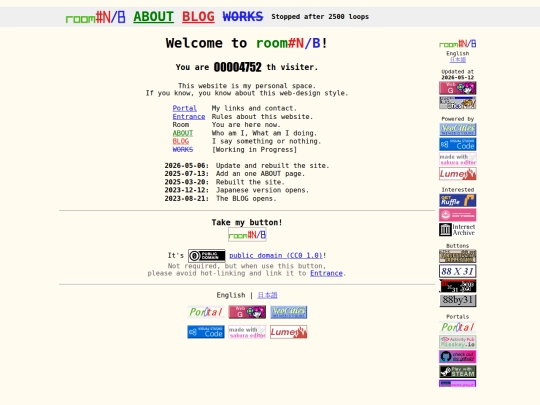Click the Visual Studio Code badge in the sidebar
540x405 pixels.
[x=458, y=144]
